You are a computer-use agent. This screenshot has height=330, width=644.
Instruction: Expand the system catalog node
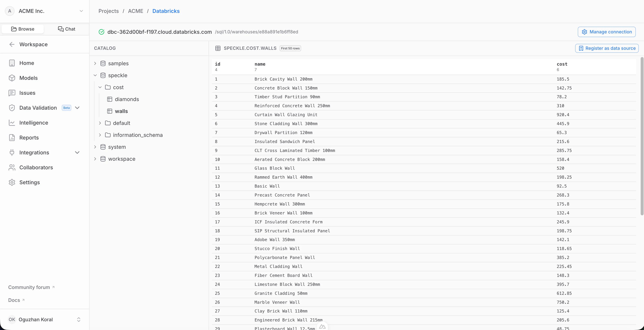pyautogui.click(x=95, y=147)
